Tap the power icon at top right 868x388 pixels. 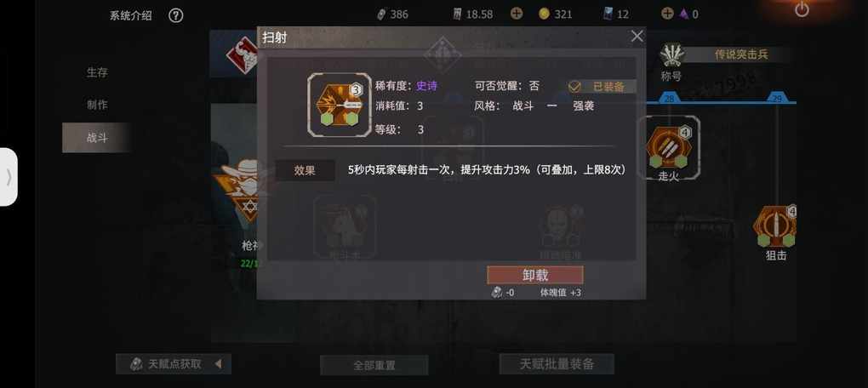click(x=802, y=9)
